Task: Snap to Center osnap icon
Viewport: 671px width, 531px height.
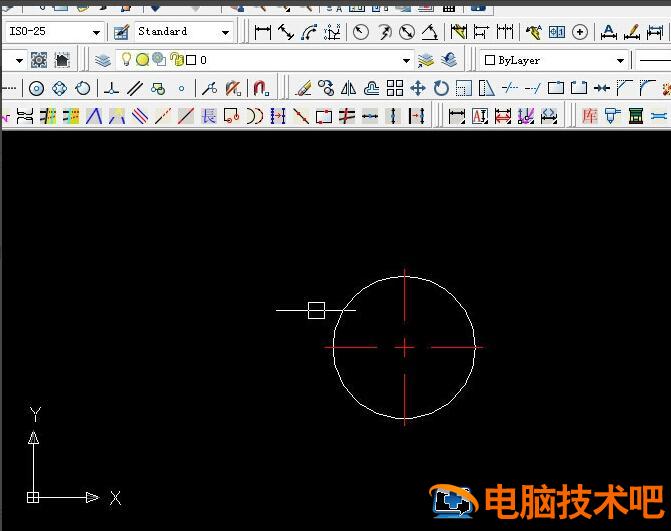Action: pos(36,89)
